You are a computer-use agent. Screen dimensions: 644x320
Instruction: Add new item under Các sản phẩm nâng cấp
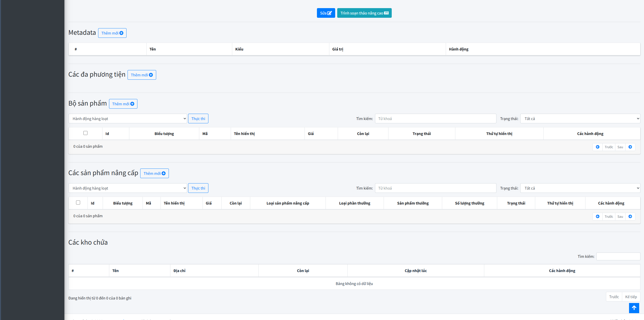coord(154,173)
